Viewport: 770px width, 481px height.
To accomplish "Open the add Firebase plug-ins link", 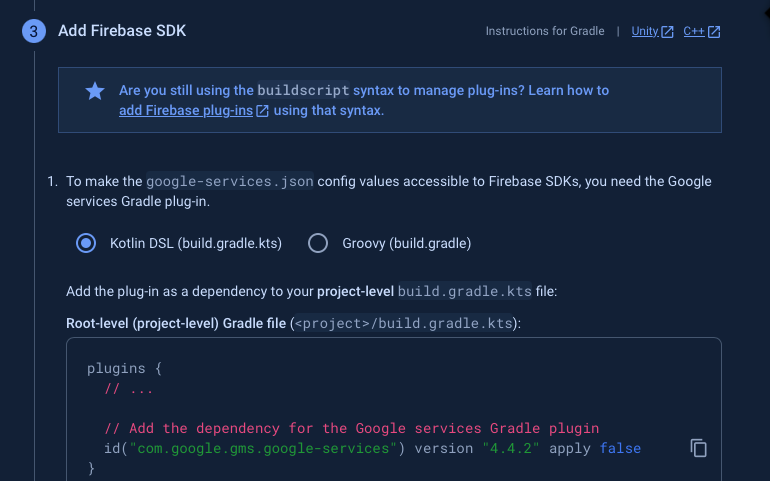I will click(x=186, y=111).
